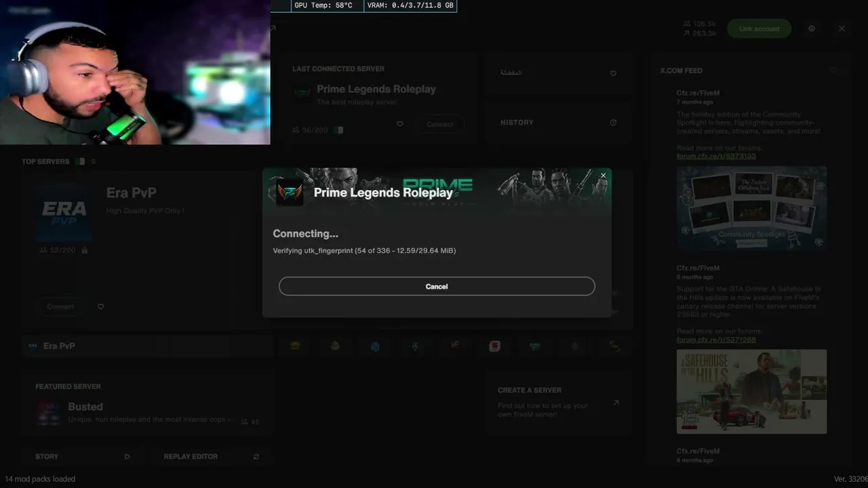868x488 pixels.
Task: Click the History clock icon
Action: [613, 123]
